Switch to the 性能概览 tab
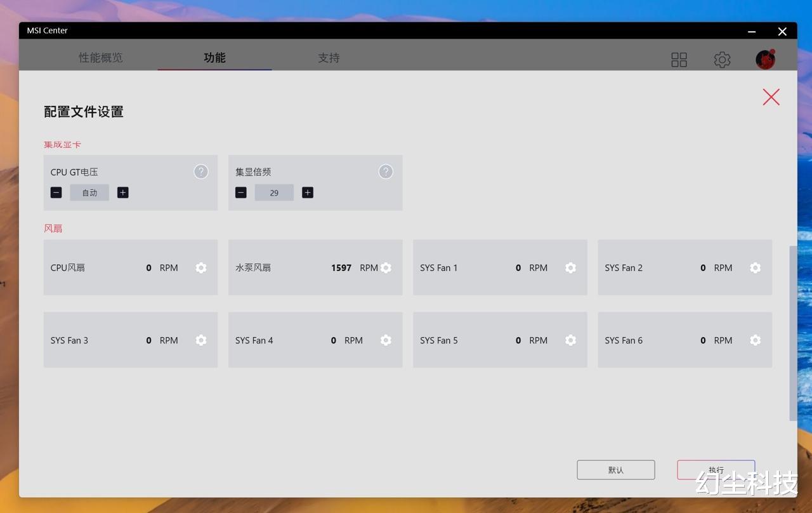 click(x=101, y=58)
